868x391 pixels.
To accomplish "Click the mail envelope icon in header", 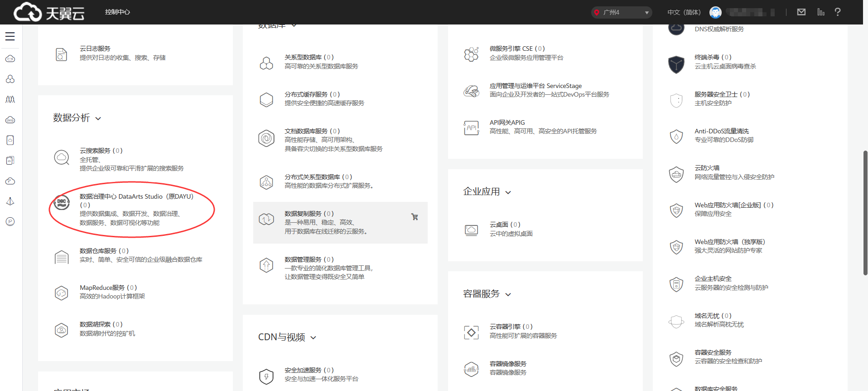I will click(801, 12).
